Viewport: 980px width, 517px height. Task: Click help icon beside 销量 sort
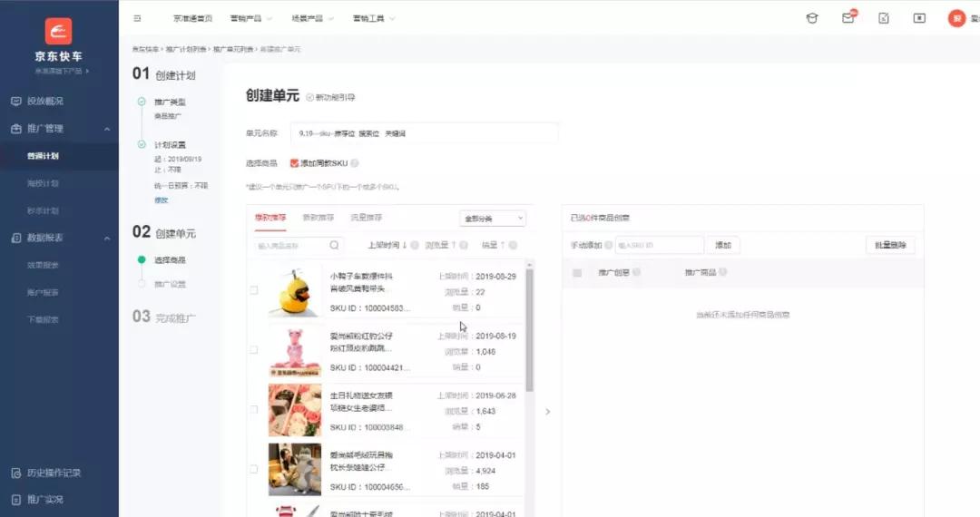click(513, 246)
